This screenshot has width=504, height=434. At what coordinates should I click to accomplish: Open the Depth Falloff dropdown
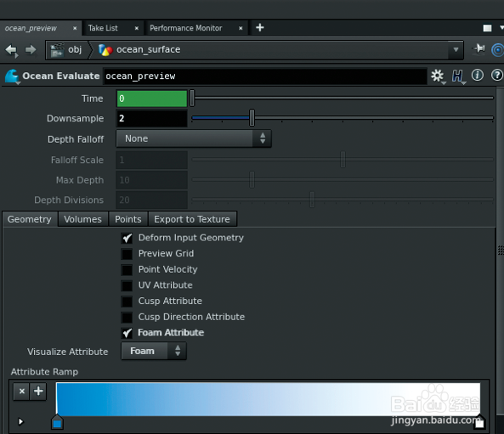(194, 138)
